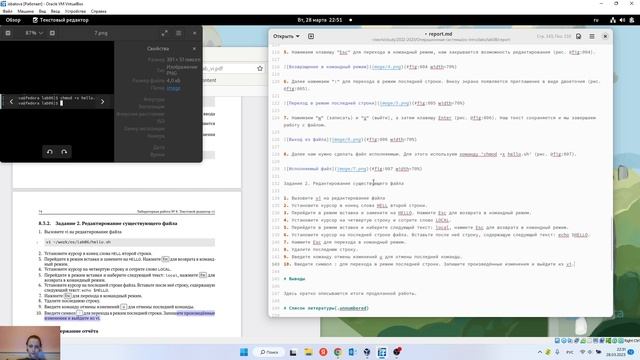Click the image/6.png link in editor

[x=347, y=140]
